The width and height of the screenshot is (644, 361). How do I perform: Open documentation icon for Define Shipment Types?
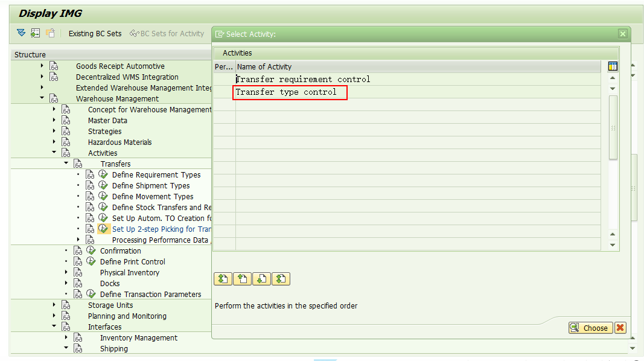click(90, 185)
